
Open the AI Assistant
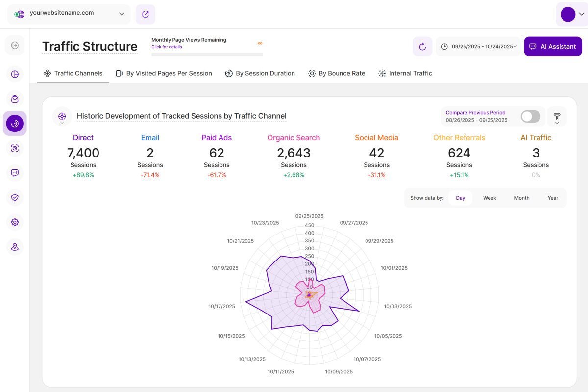point(553,47)
